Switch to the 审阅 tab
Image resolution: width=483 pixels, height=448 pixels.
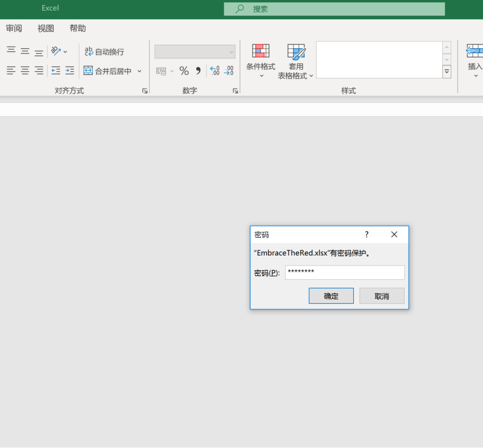pyautogui.click(x=14, y=28)
